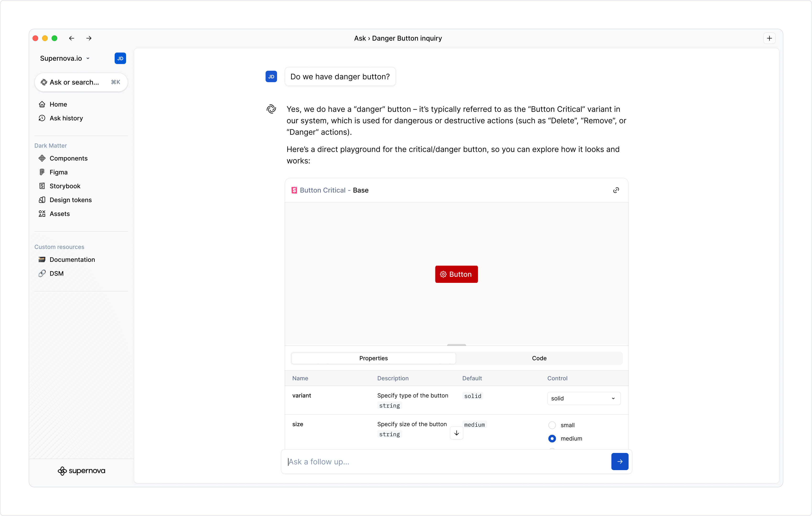Open Design tokens section
Image resolution: width=812 pixels, height=516 pixels.
(x=70, y=200)
